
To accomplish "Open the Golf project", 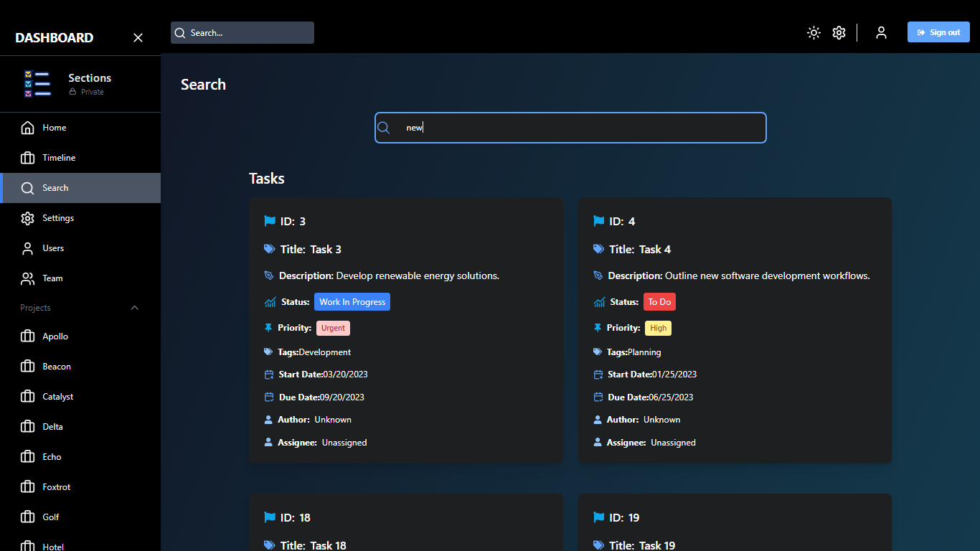I will pos(80,517).
